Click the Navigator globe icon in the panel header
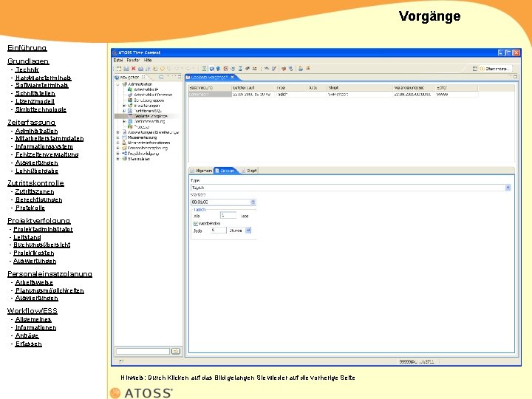532x399 pixels. (117, 78)
